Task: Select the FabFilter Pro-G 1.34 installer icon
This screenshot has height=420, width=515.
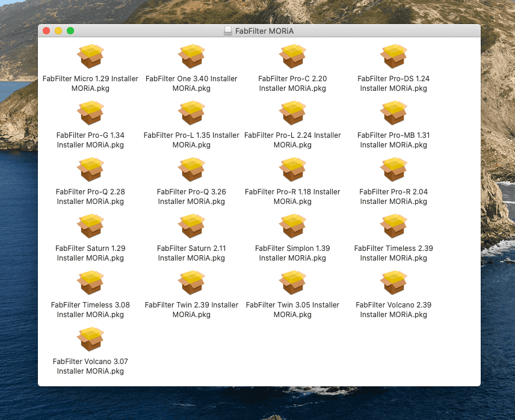Action: [90, 113]
